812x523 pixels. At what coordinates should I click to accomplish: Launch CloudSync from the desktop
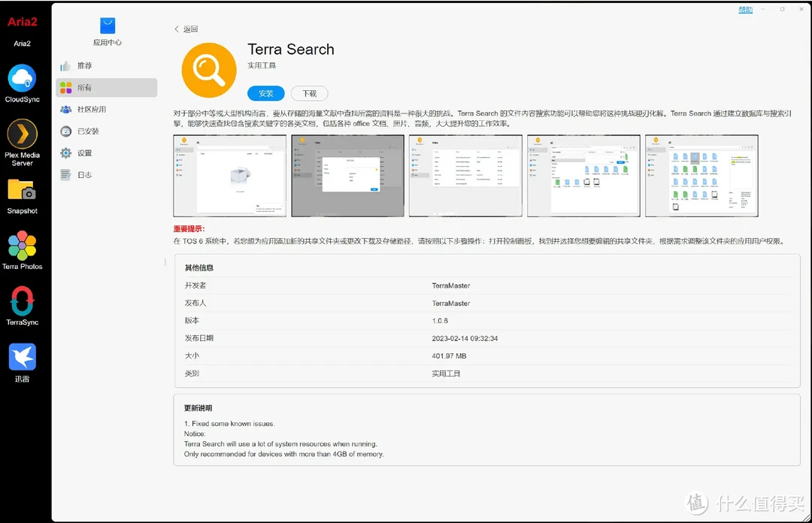22,78
